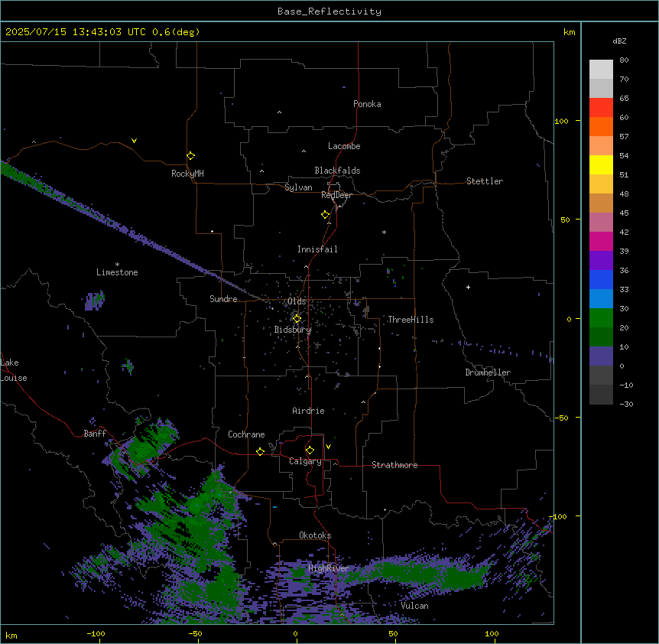Click the -30 value in the dBZ legend

pos(626,404)
